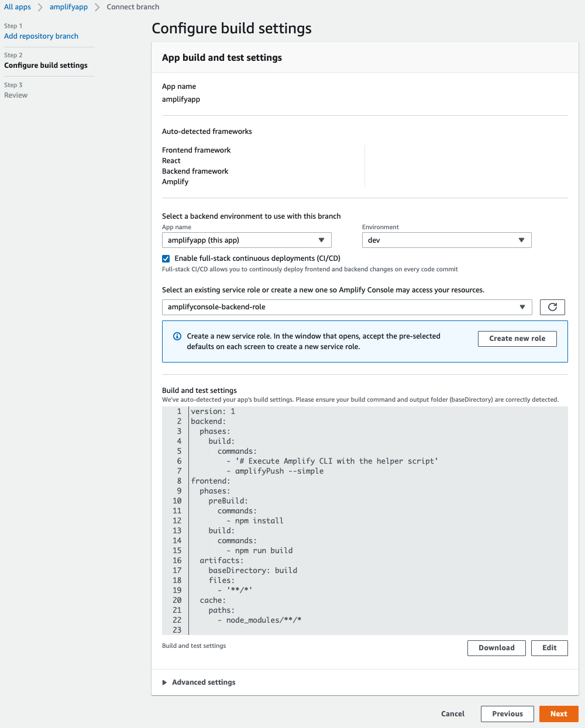Click the breadcrumb chevron after All apps
The image size is (585, 728).
click(x=40, y=7)
